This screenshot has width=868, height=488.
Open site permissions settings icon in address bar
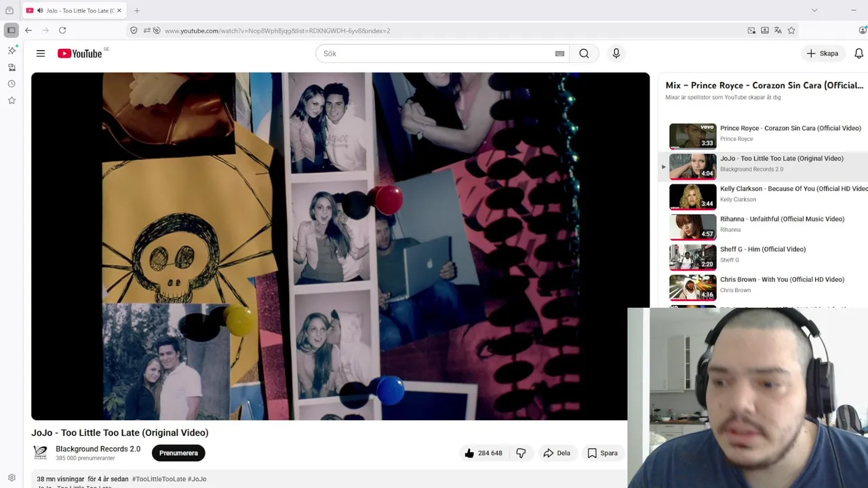pos(146,30)
